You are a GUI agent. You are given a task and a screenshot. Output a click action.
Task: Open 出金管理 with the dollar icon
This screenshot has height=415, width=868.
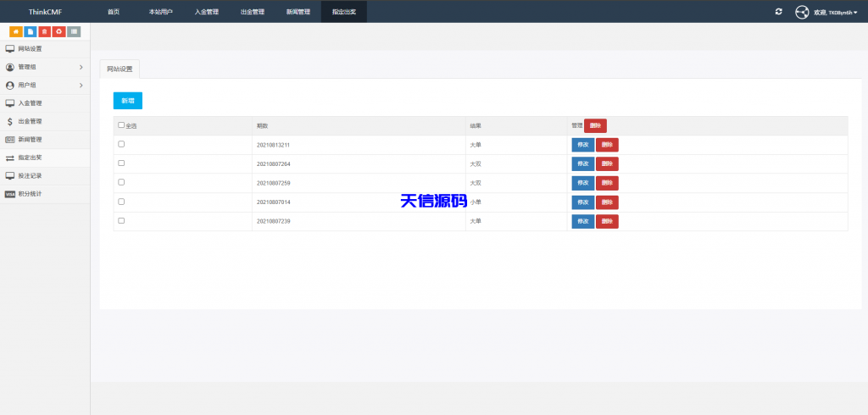[x=30, y=121]
